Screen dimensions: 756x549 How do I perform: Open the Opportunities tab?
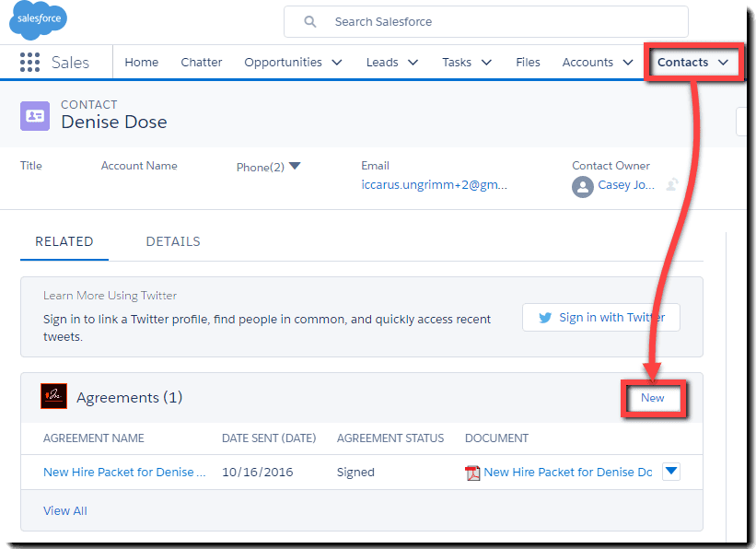283,63
